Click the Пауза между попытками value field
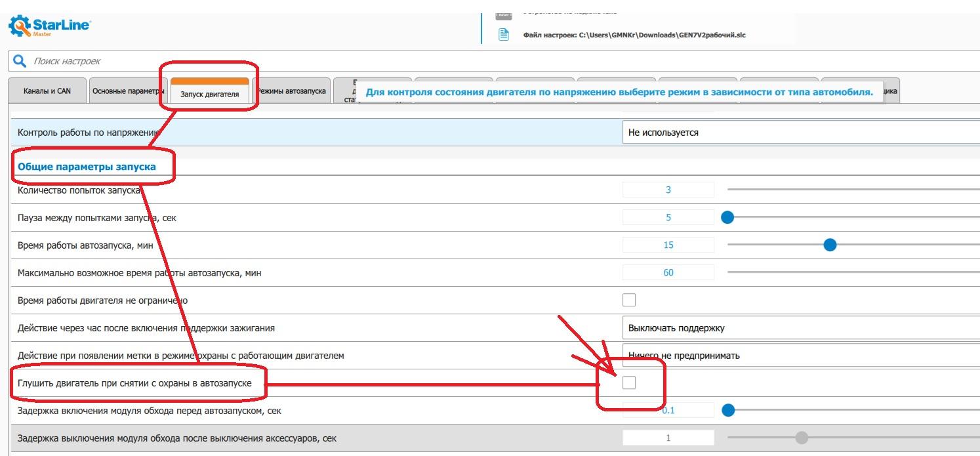The image size is (980, 456). point(668,217)
